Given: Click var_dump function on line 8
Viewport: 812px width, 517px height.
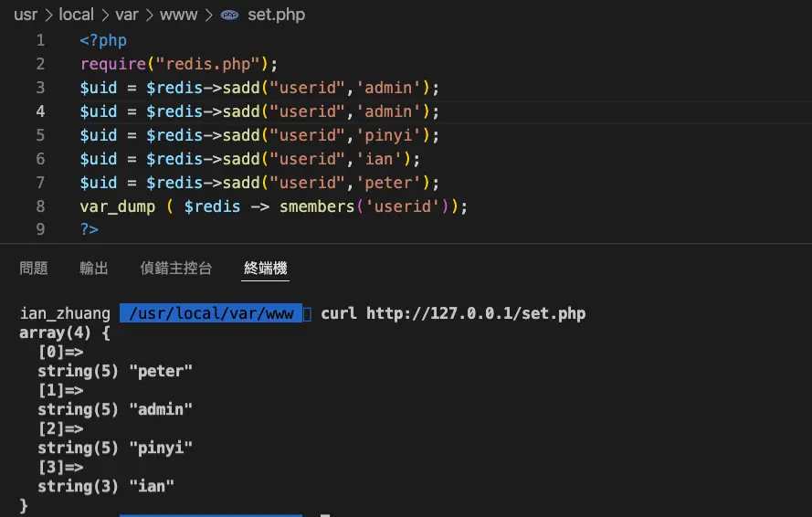Looking at the screenshot, I should tap(118, 206).
